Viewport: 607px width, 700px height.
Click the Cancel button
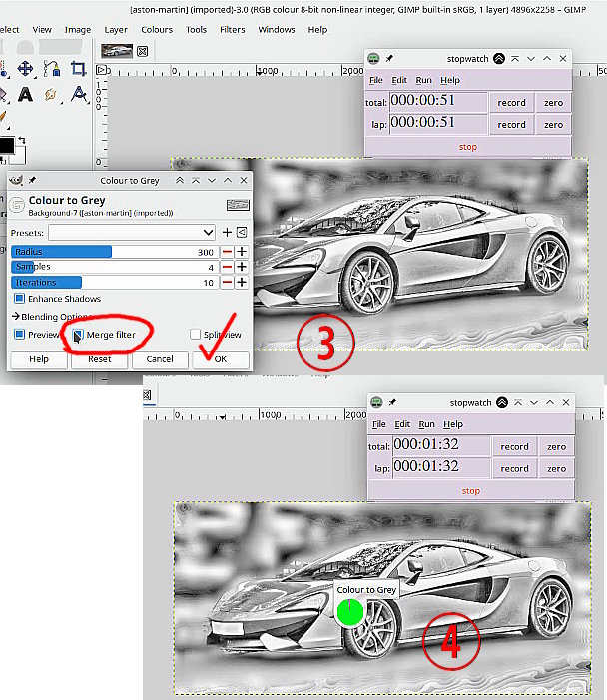(160, 359)
